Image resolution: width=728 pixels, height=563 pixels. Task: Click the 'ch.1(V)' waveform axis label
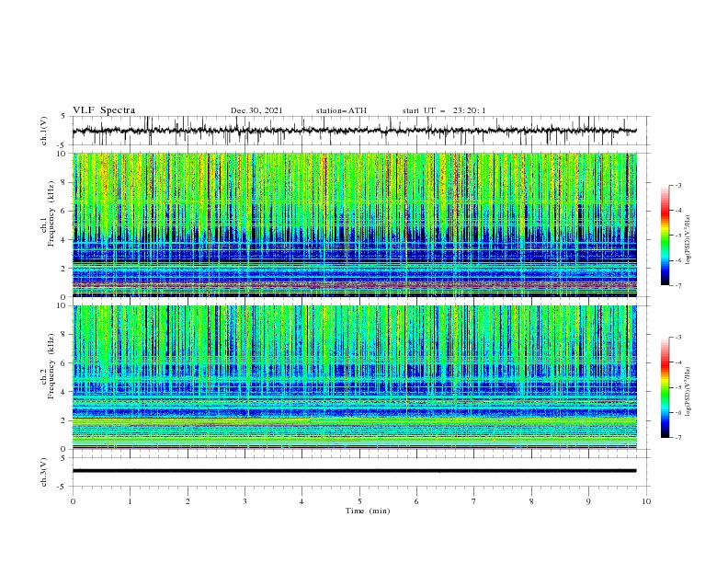coord(44,131)
